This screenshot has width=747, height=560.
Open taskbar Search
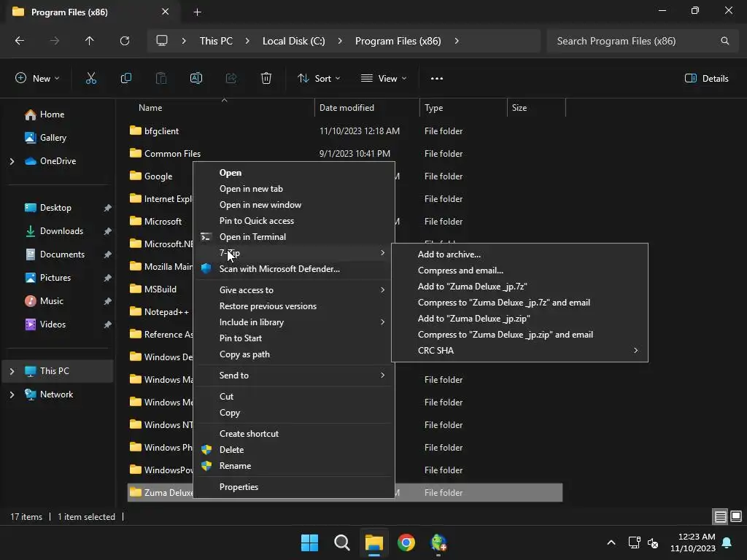coord(342,542)
